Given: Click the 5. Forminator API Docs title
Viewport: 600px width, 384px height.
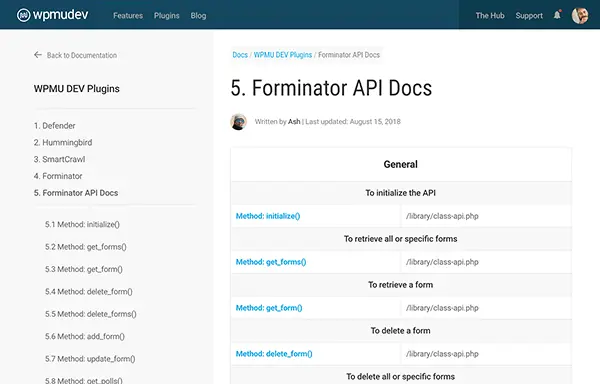Looking at the screenshot, I should pyautogui.click(x=331, y=88).
